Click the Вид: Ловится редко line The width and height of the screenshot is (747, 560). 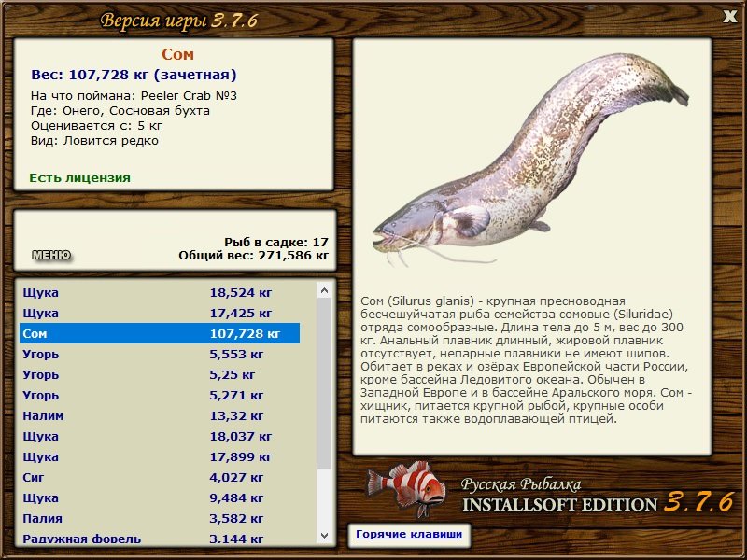pos(95,141)
